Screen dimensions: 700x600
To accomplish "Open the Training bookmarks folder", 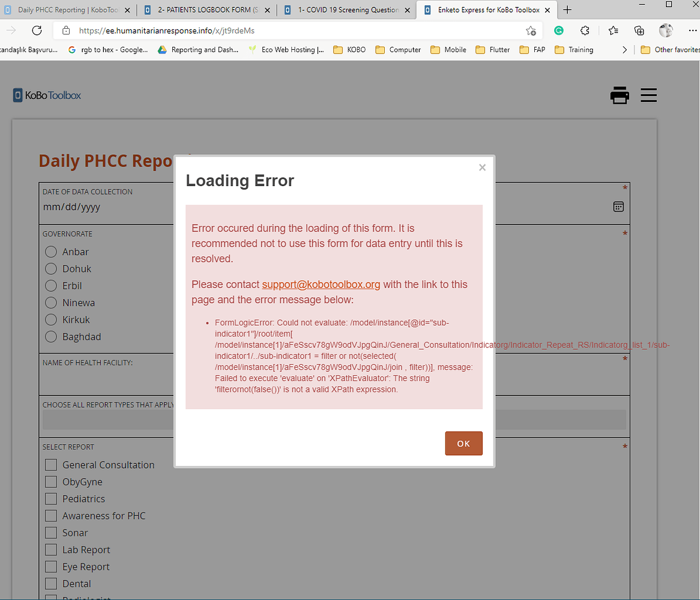I will click(574, 50).
